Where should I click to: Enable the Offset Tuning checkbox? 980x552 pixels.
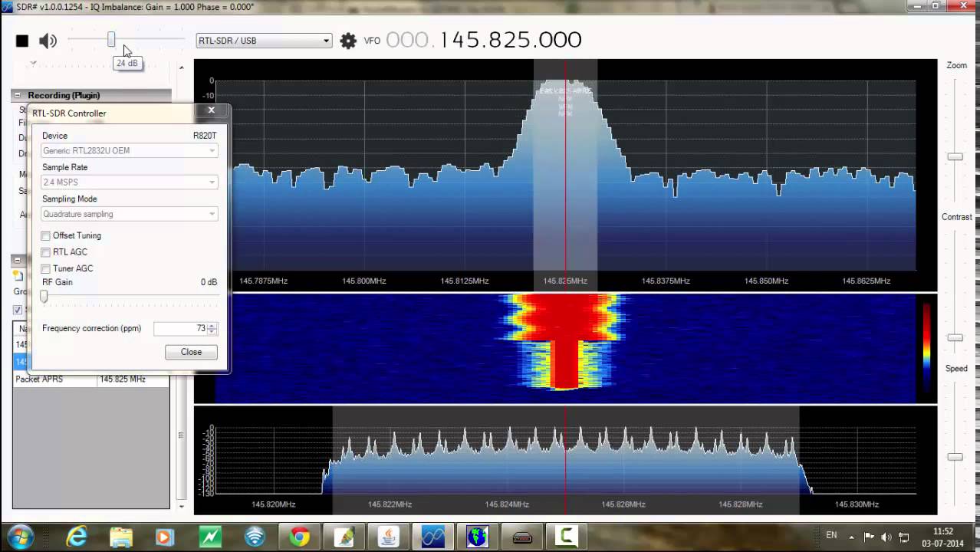(x=46, y=236)
